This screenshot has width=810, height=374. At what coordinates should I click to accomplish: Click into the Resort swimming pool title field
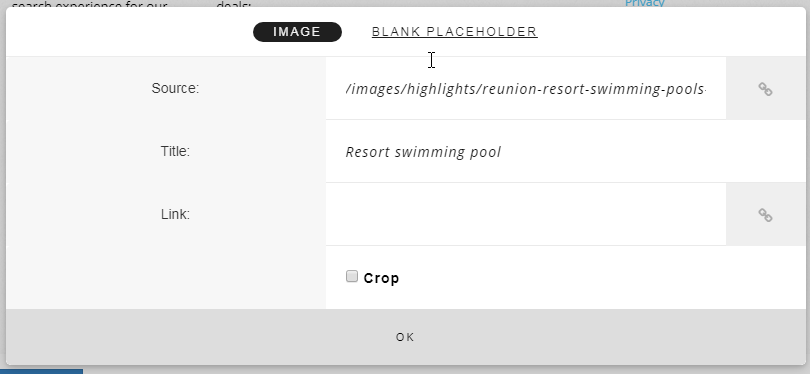point(566,151)
